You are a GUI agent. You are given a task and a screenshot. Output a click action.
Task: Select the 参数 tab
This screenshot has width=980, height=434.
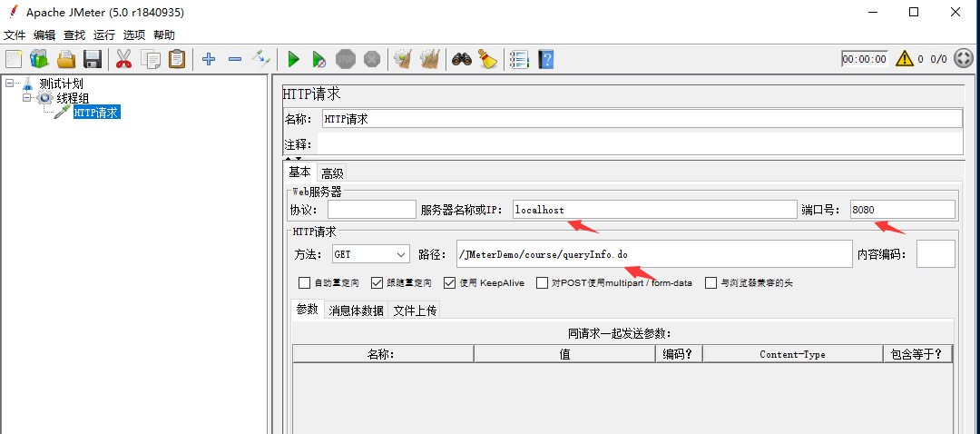pos(308,310)
